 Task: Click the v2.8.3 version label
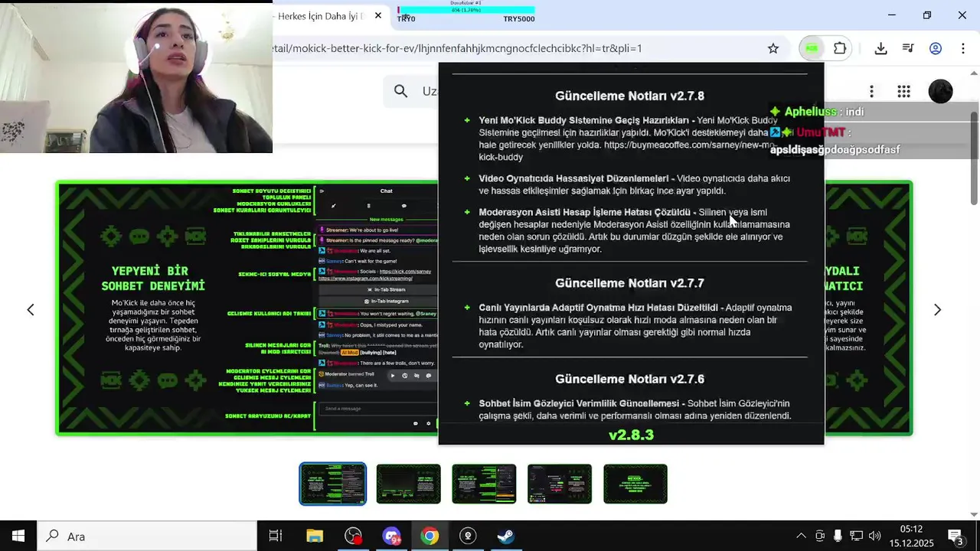pyautogui.click(x=631, y=435)
